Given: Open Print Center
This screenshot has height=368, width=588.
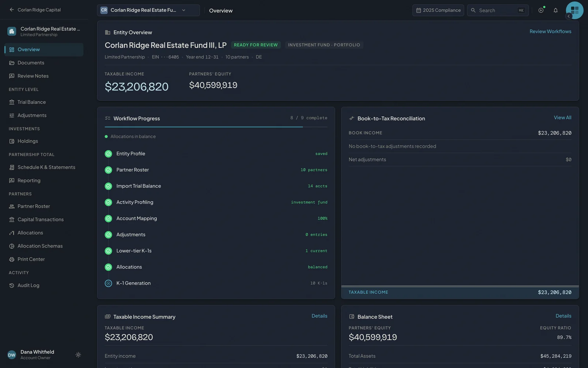Looking at the screenshot, I should click(x=44, y=259).
